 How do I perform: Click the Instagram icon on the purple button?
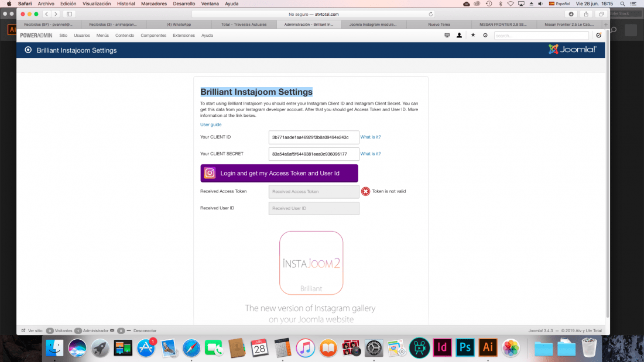[x=210, y=173]
